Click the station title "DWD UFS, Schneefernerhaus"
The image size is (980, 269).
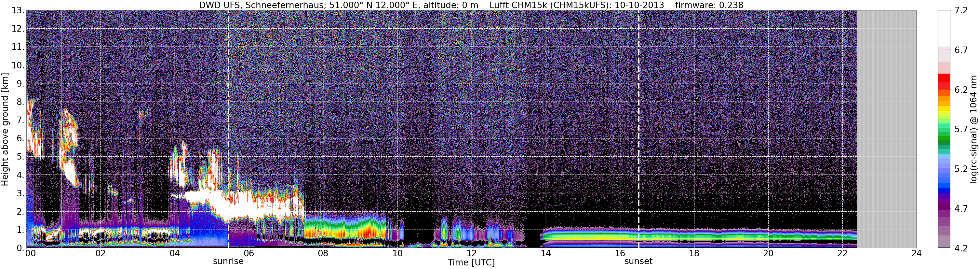click(x=262, y=5)
